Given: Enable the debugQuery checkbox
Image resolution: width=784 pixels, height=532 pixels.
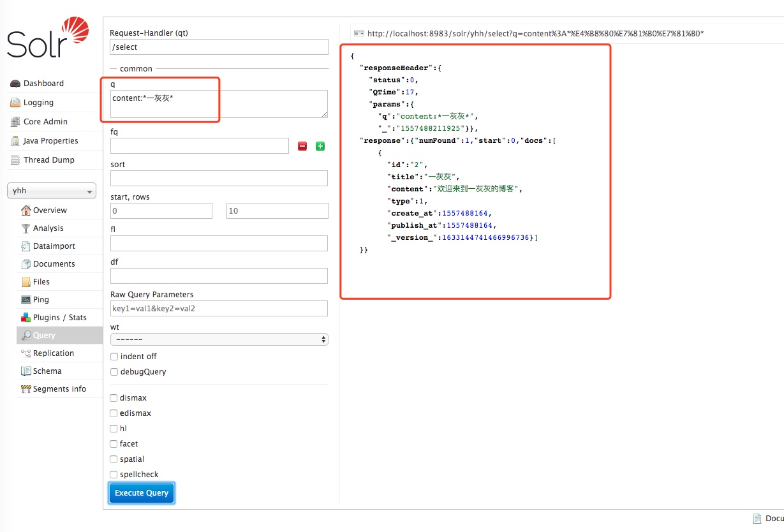Looking at the screenshot, I should (114, 372).
